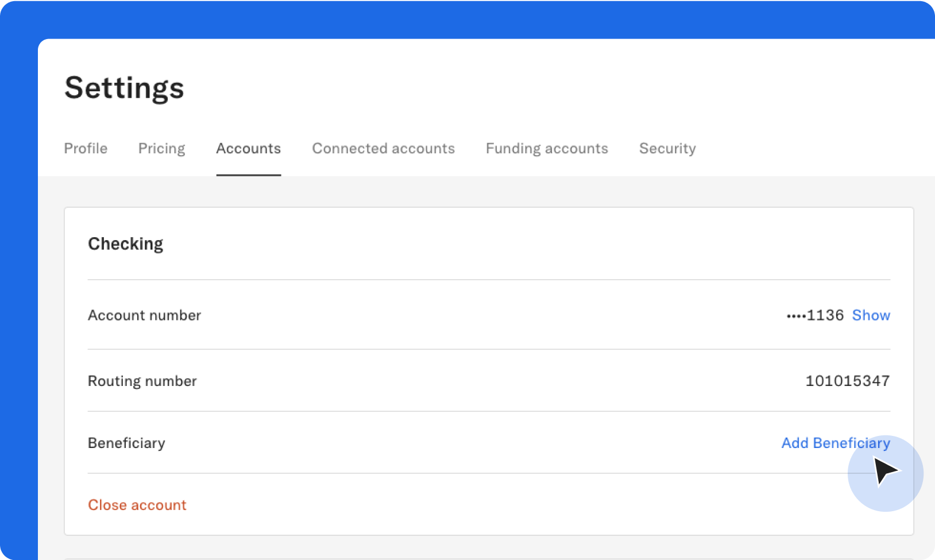This screenshot has height=560, width=935.
Task: Click the Routing number label
Action: click(142, 381)
